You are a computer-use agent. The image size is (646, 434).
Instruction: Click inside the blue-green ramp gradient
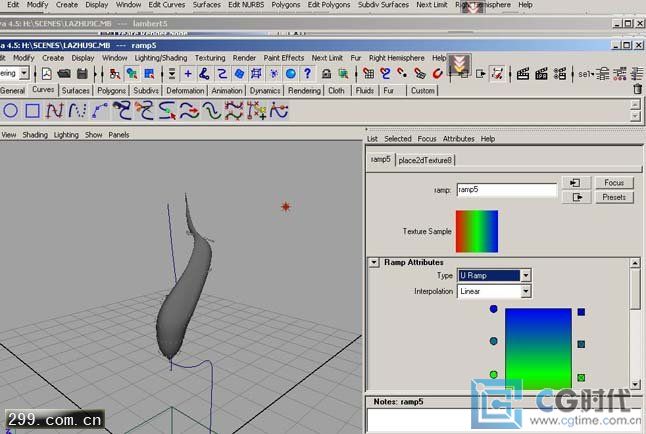coord(538,348)
